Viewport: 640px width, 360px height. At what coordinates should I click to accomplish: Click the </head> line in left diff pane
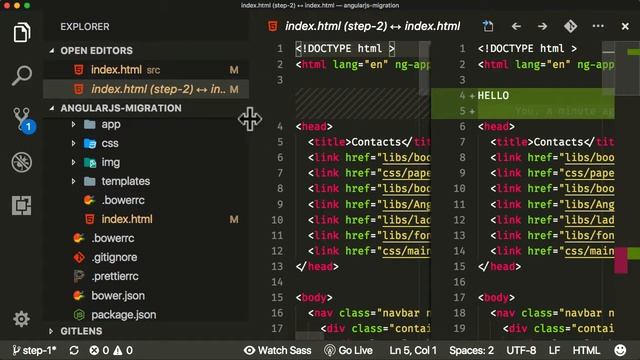click(x=317, y=267)
